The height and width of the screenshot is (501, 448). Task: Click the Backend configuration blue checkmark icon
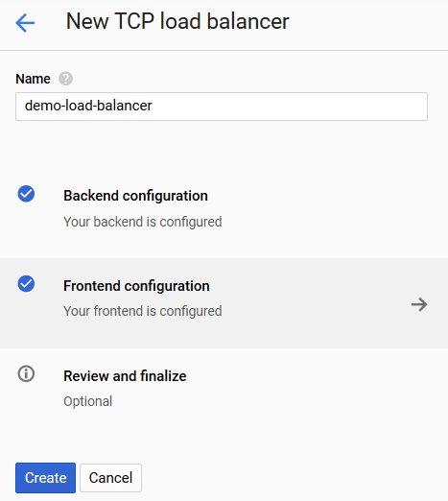coord(26,194)
